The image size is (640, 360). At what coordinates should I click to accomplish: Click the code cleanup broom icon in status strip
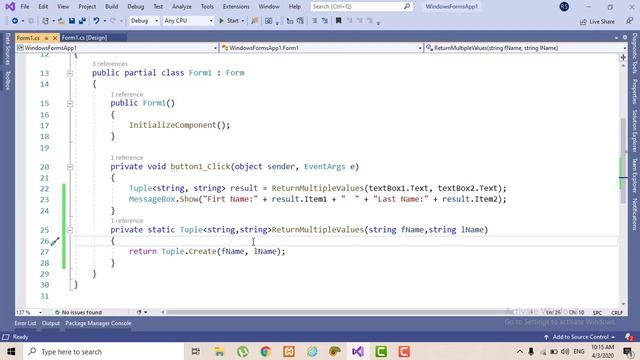pos(139,312)
